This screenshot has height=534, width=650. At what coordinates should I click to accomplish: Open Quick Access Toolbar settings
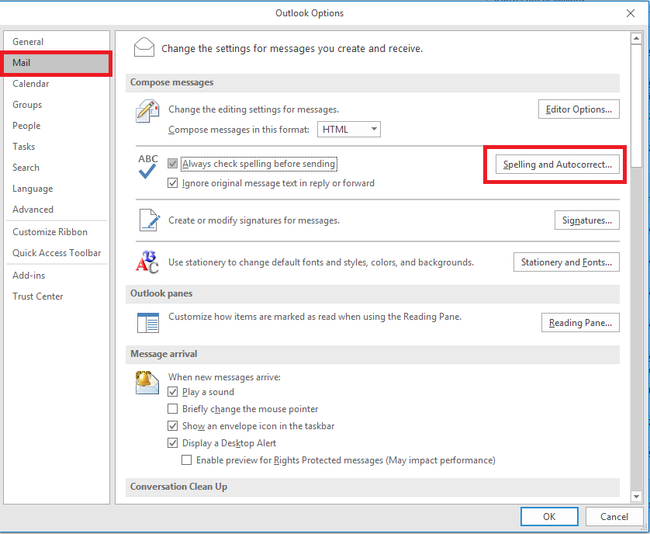click(x=56, y=253)
